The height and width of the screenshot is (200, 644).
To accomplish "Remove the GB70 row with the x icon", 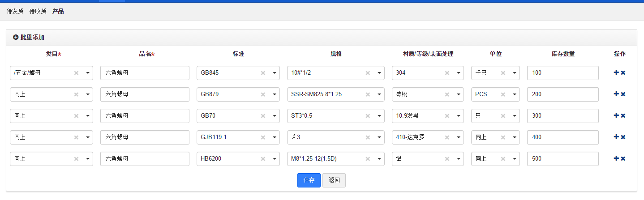I will pos(623,115).
